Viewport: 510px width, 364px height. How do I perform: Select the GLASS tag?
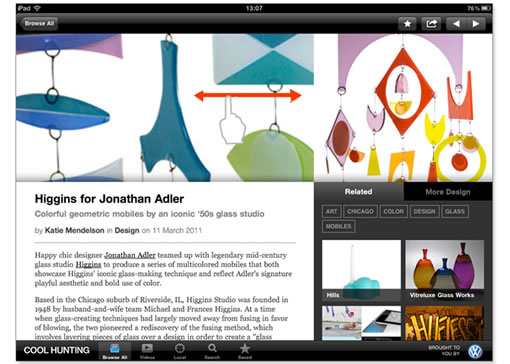click(455, 211)
